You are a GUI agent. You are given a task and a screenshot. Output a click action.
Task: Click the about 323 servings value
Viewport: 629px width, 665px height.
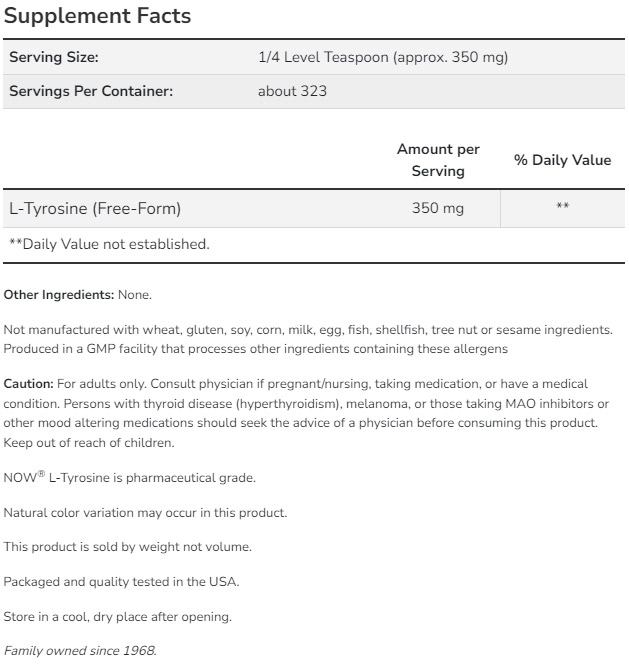[292, 91]
